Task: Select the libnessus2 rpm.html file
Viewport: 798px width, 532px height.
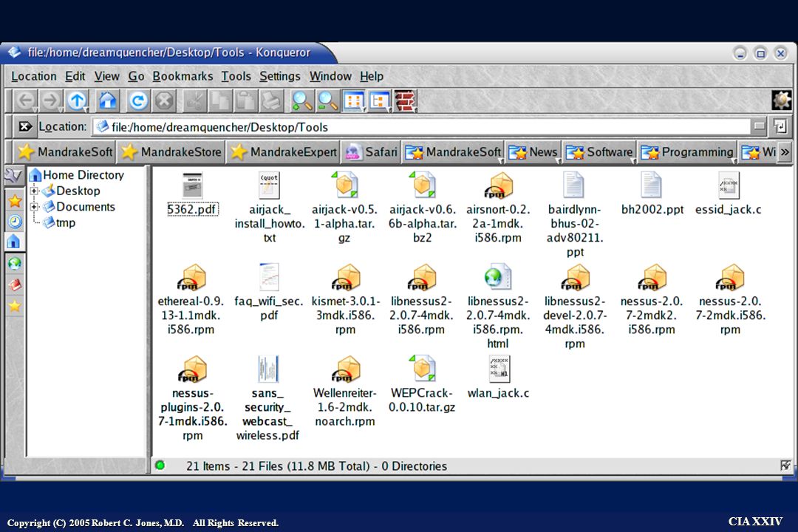Action: click(x=498, y=307)
